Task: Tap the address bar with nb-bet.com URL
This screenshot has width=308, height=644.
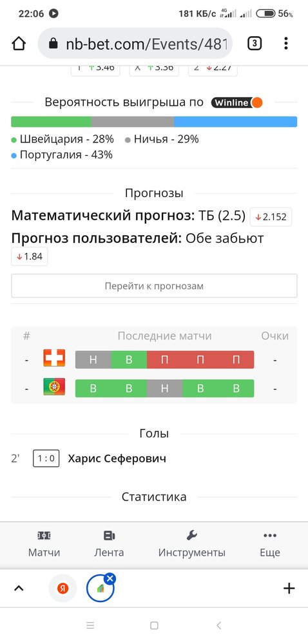Action: pyautogui.click(x=135, y=43)
